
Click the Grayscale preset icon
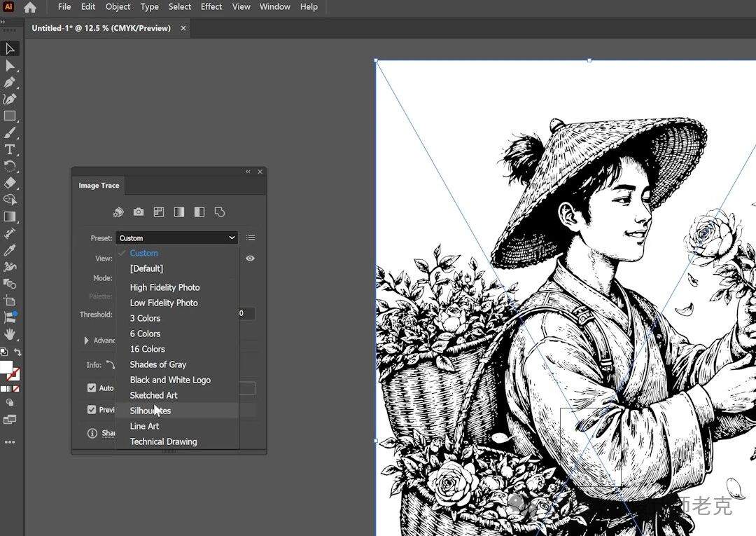(179, 212)
